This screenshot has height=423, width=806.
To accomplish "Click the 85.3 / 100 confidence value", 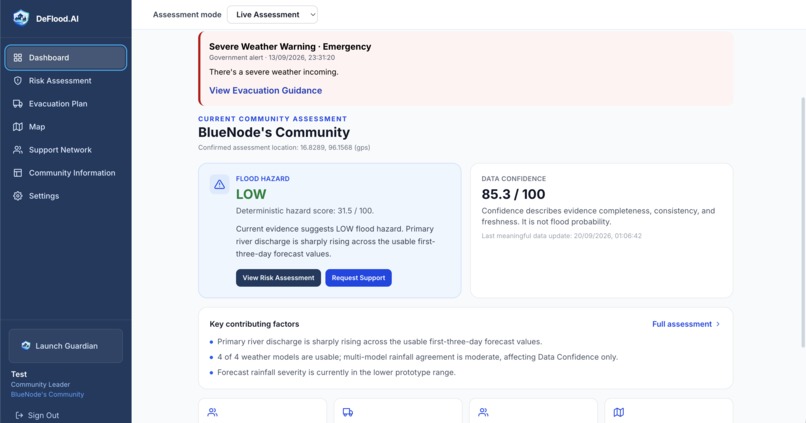I will coord(513,194).
